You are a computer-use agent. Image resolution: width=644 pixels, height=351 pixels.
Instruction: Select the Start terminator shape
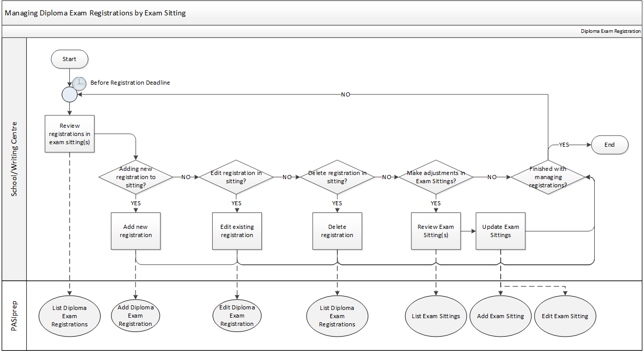pos(69,59)
